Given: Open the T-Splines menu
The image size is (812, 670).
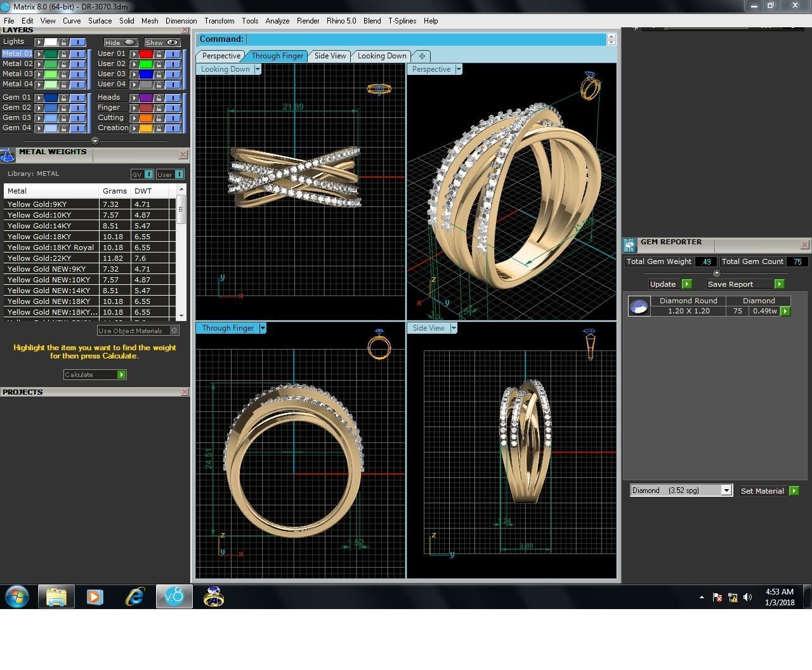Looking at the screenshot, I should pos(402,21).
